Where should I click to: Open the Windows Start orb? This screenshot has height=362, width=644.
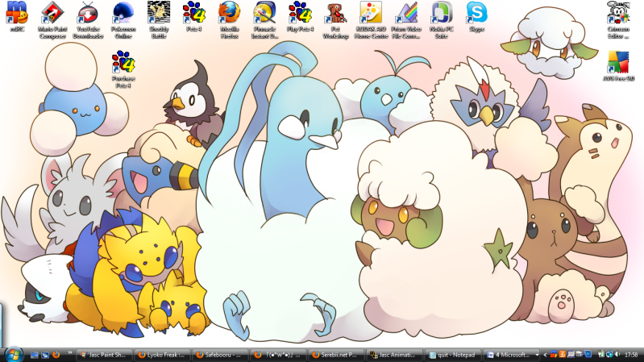15,355
